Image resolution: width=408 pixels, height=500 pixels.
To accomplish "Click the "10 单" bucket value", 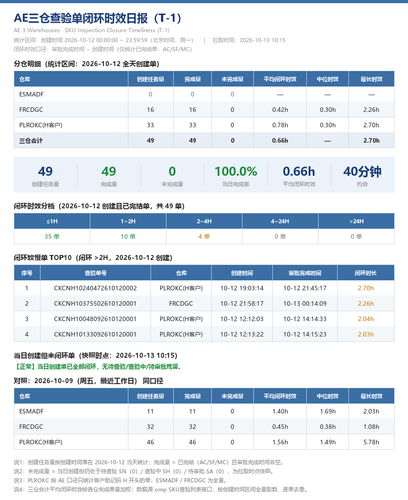I will [x=128, y=236].
